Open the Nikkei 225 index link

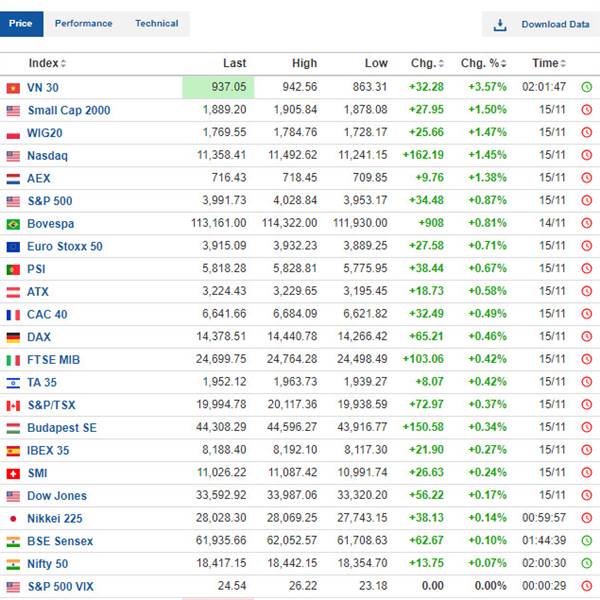(x=55, y=518)
